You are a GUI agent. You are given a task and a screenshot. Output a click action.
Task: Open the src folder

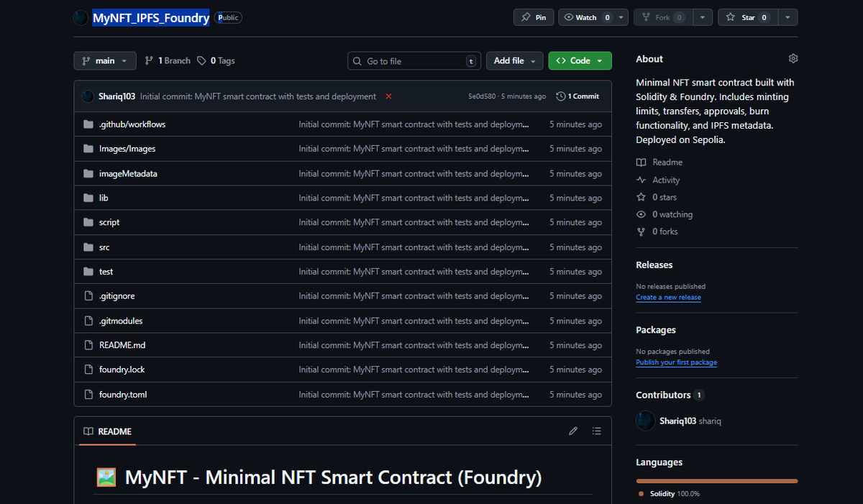coord(104,247)
